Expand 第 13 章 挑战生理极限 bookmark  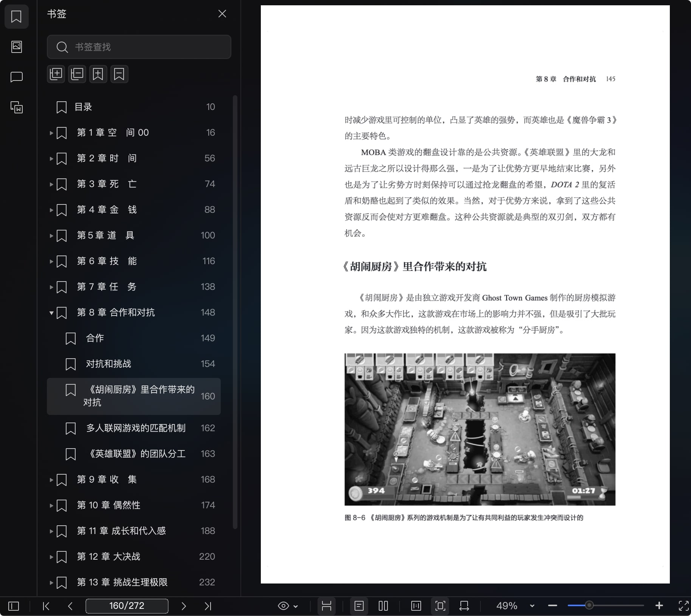click(x=51, y=582)
